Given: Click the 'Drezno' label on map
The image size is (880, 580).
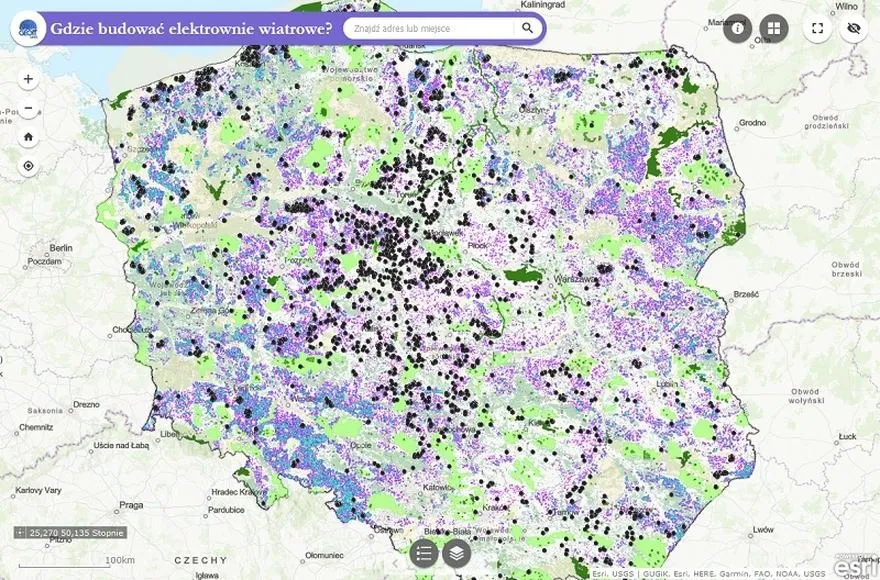Looking at the screenshot, I should 86,404.
